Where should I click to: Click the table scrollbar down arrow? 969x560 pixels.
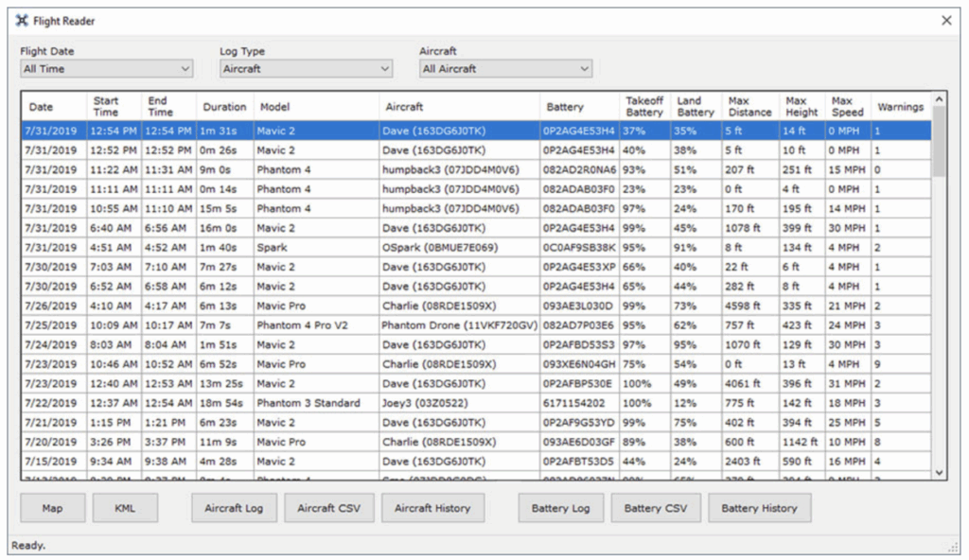940,473
